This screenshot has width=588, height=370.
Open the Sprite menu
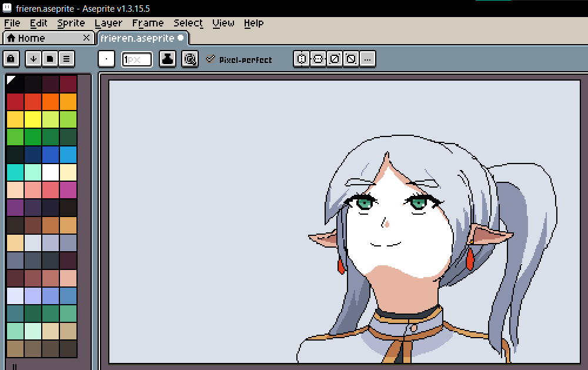[71, 24]
